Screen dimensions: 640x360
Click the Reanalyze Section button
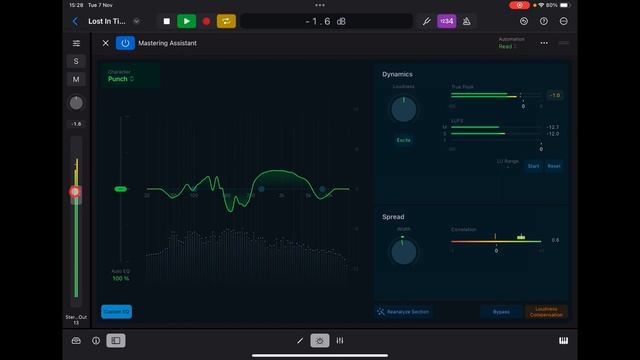click(403, 312)
